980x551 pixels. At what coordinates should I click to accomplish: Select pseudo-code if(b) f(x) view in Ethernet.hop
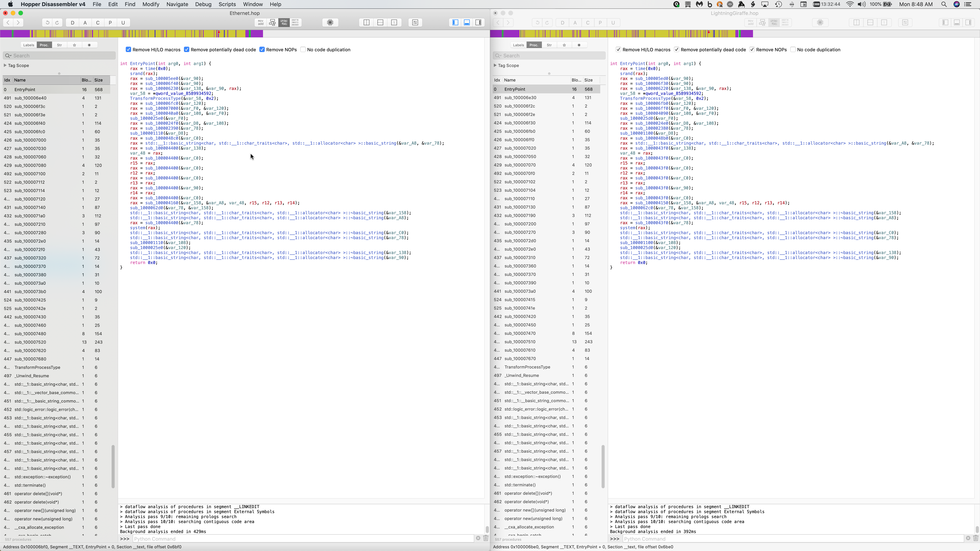click(x=284, y=22)
